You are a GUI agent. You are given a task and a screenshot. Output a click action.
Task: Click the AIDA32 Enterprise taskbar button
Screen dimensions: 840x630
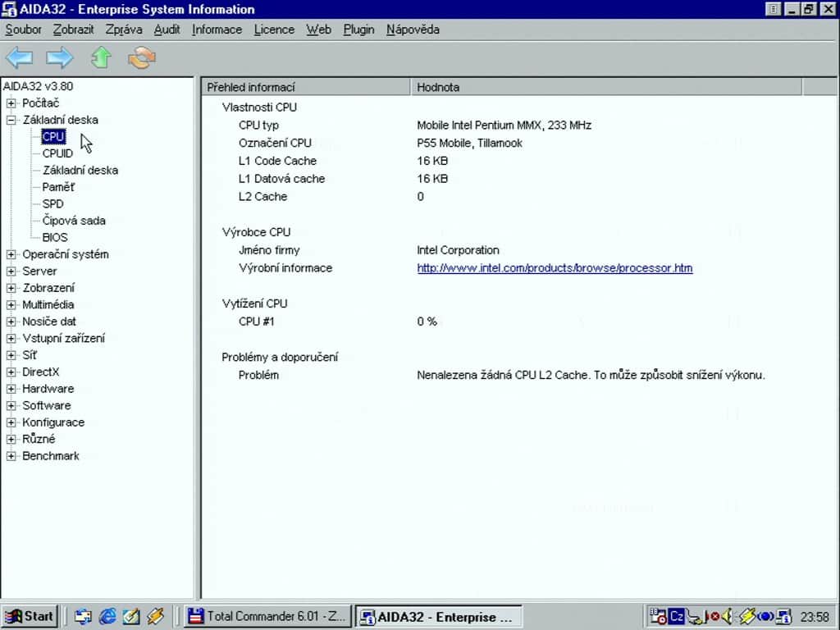pyautogui.click(x=438, y=617)
